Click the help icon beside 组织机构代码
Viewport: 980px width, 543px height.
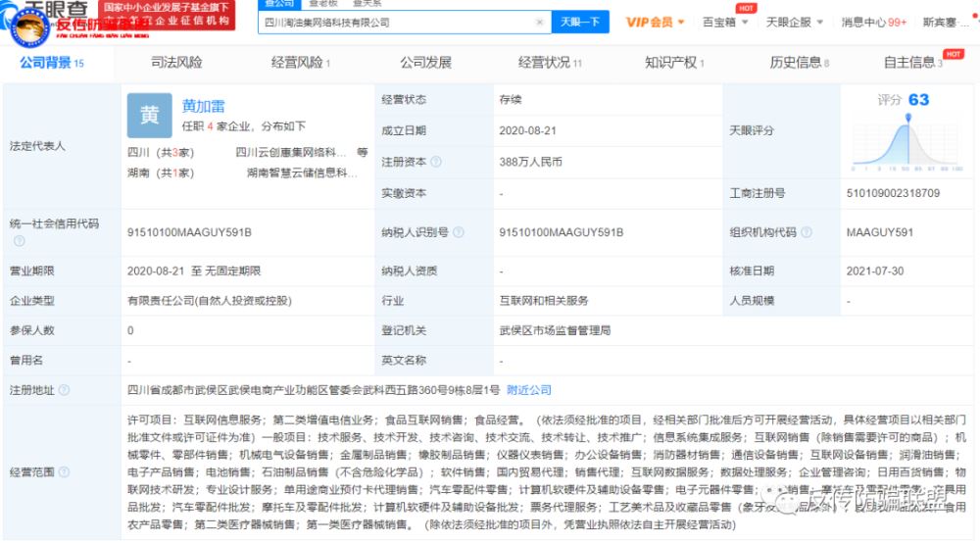[x=807, y=232]
